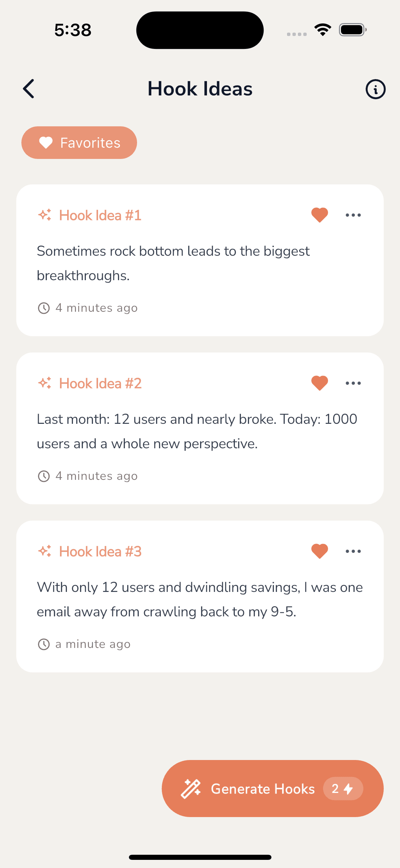Screen dimensions: 400x868
Task: Select the sparkle icon beside Hook Idea #2
Action: [45, 383]
